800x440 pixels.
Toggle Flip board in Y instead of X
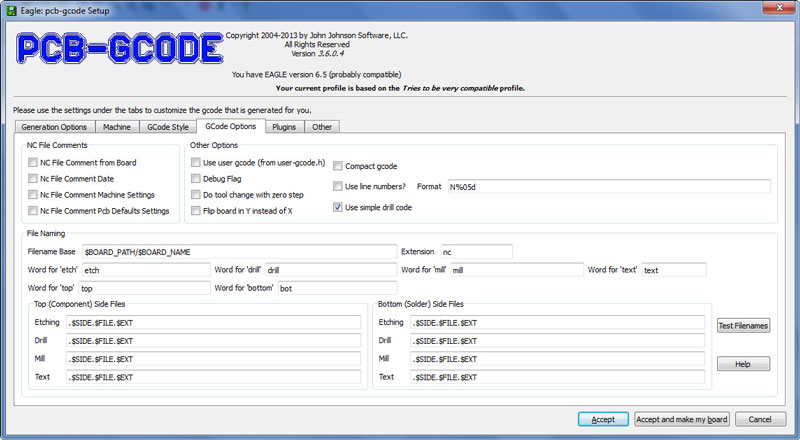(195, 211)
